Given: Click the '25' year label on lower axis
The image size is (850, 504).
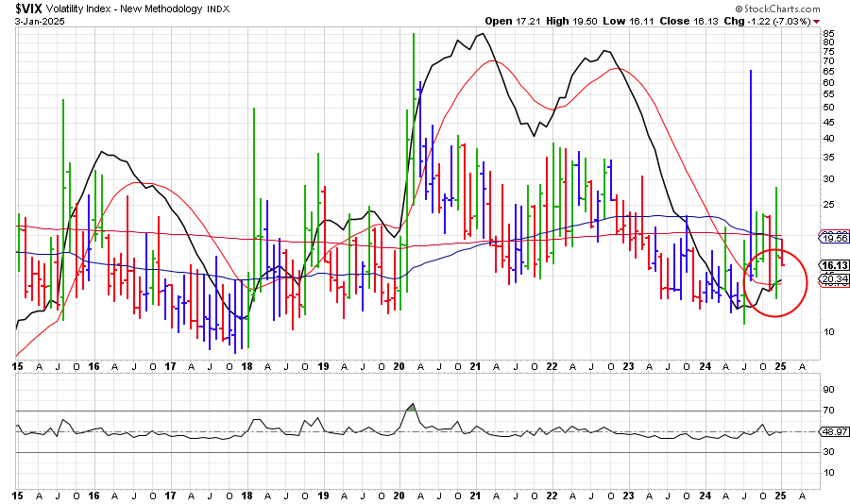Looking at the screenshot, I should [x=780, y=494].
